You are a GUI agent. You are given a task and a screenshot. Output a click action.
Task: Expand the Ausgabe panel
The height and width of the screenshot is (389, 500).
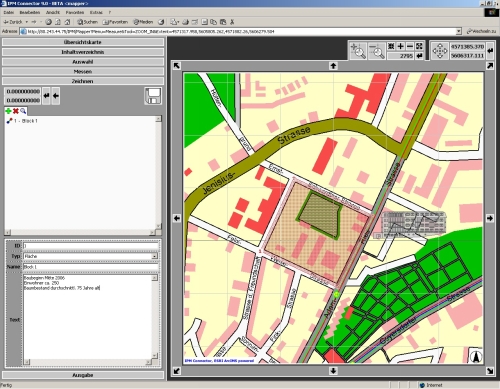click(83, 375)
